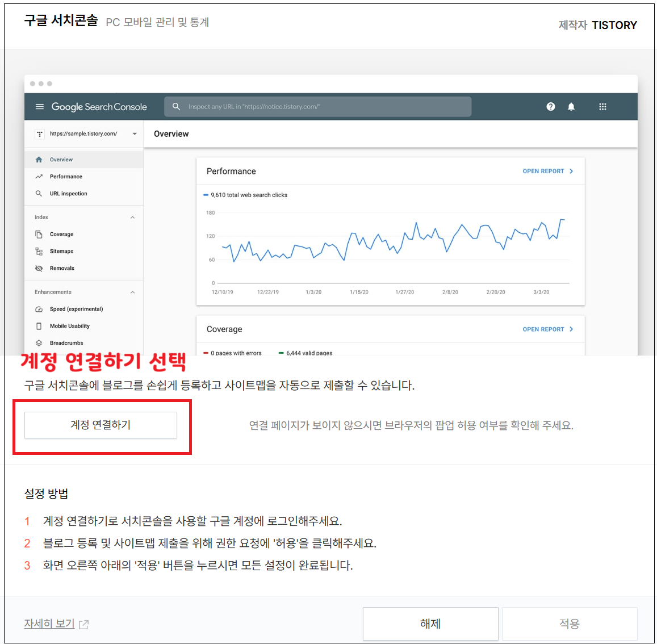Click the external link icon beside 자세히 보기
Viewport: 657px width, 644px height.
tap(84, 624)
